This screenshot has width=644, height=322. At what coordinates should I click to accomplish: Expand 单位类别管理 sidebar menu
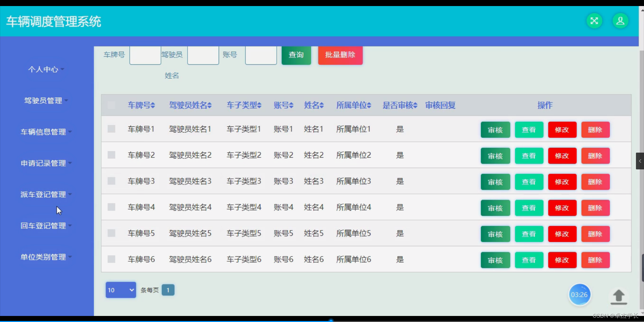point(46,257)
